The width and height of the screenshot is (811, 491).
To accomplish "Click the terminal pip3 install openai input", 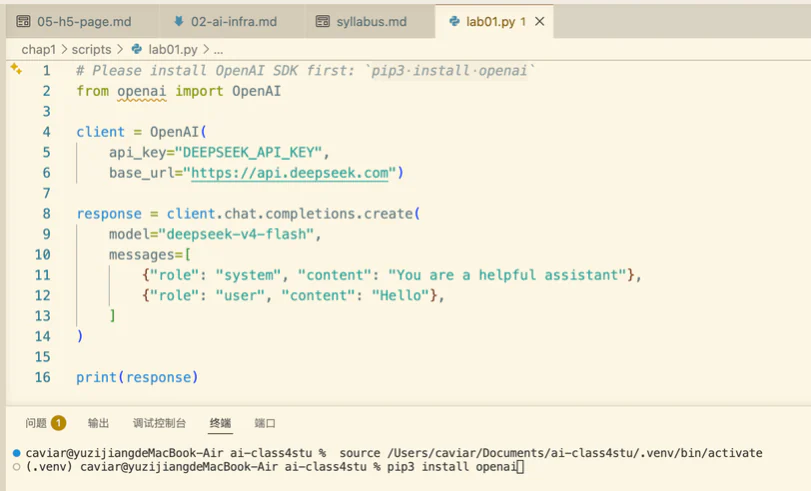I will [452, 467].
